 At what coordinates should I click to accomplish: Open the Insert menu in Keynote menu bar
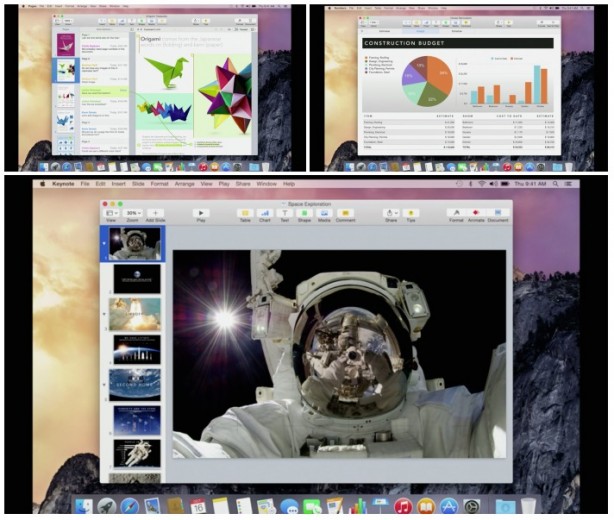[x=118, y=184]
